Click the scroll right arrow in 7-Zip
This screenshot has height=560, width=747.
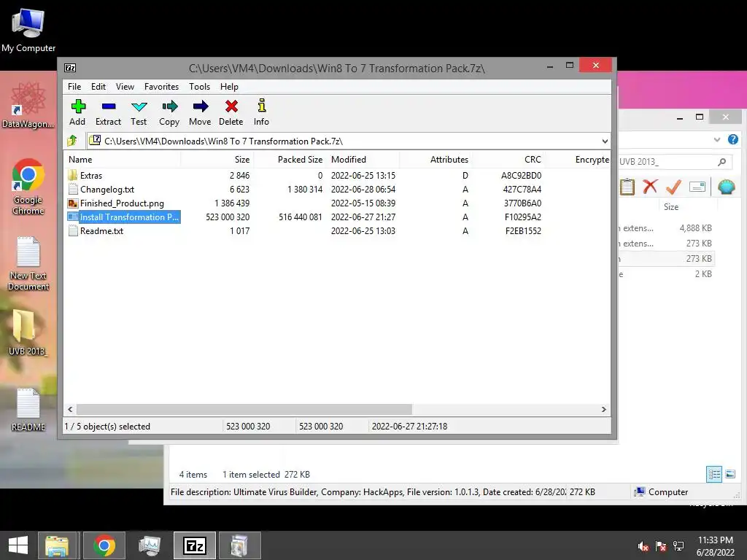603,410
